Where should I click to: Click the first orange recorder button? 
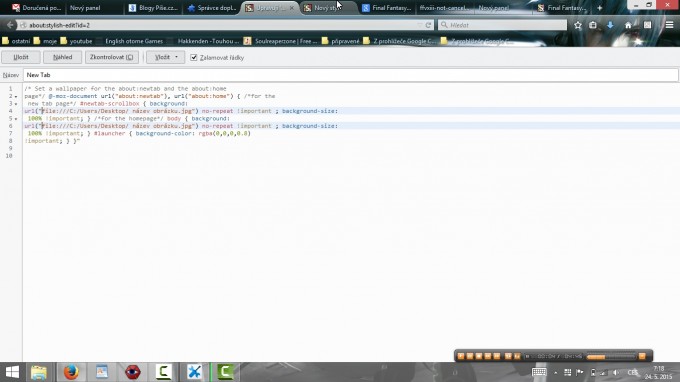point(461,356)
